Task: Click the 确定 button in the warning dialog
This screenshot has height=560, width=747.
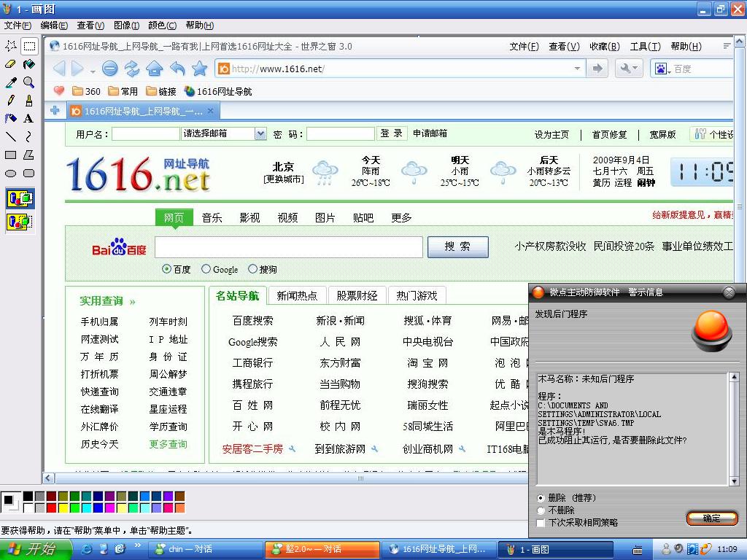Action: coord(712,518)
